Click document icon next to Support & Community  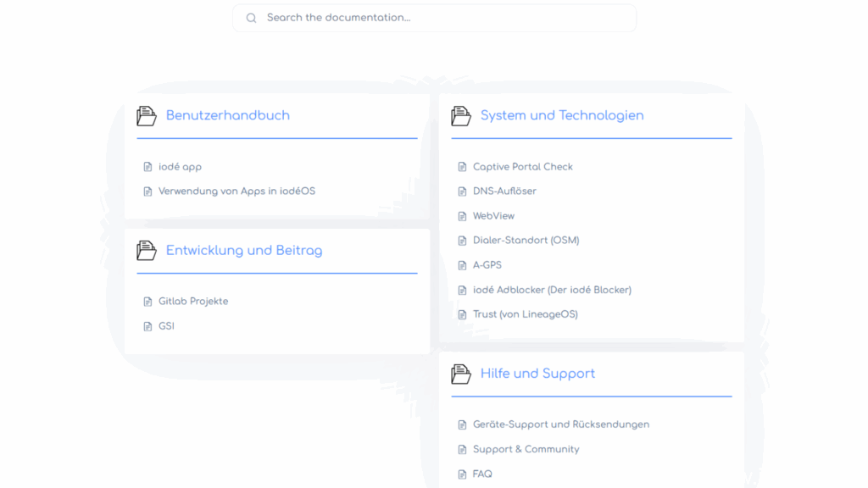click(x=462, y=450)
